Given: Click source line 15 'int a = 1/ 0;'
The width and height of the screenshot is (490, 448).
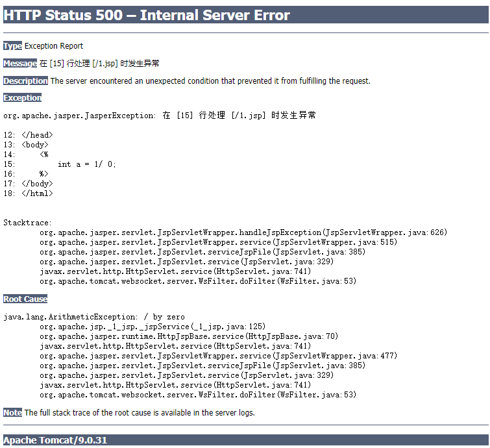Looking at the screenshot, I should point(60,164).
